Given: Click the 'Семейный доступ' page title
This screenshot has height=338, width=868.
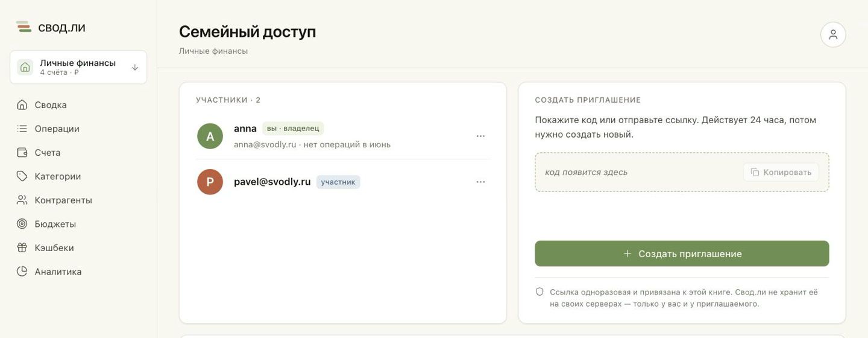Looking at the screenshot, I should (x=247, y=32).
